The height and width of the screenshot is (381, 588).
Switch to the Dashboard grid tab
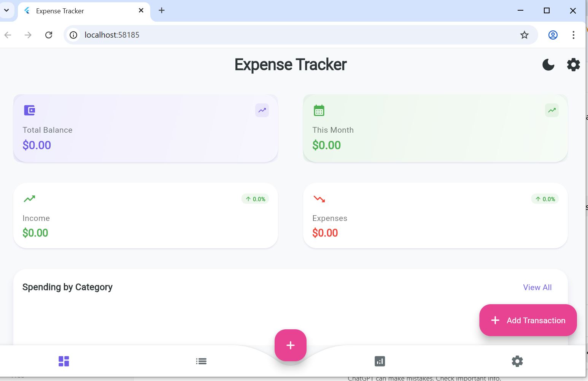coord(64,361)
